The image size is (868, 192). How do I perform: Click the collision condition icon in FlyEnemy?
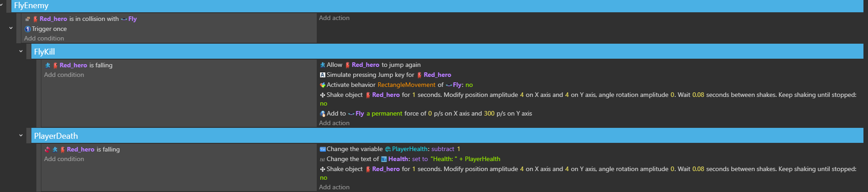28,19
